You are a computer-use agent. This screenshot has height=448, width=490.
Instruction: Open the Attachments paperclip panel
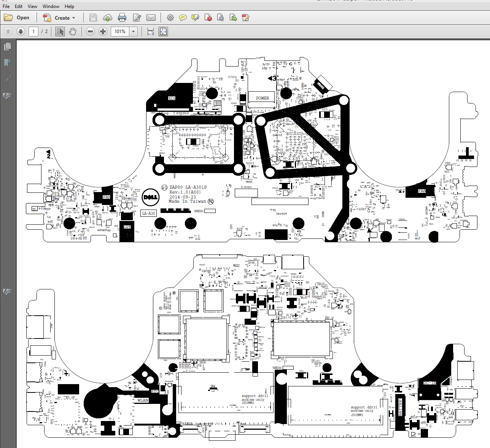tap(7, 79)
